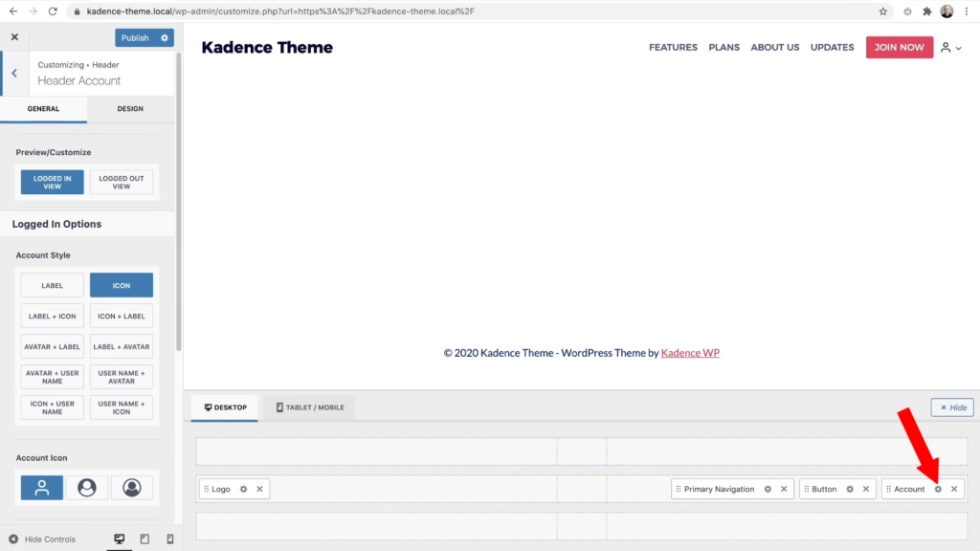Choose Label + Avatar account style
The width and height of the screenshot is (980, 551).
(x=122, y=346)
